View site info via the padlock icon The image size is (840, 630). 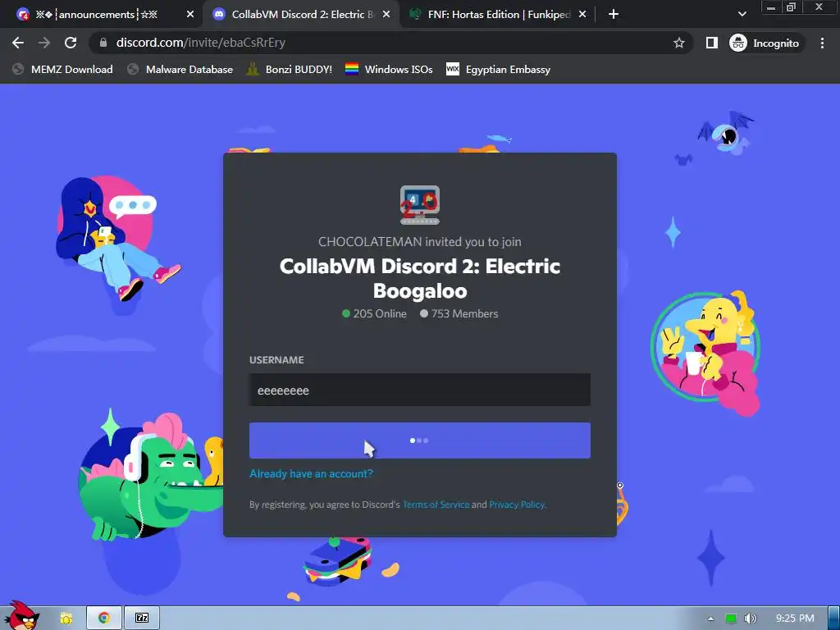[103, 43]
